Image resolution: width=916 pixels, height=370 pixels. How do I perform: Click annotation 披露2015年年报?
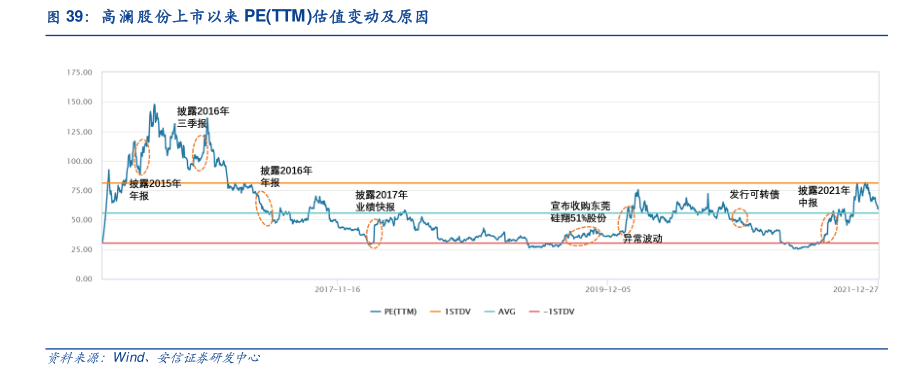[155, 190]
